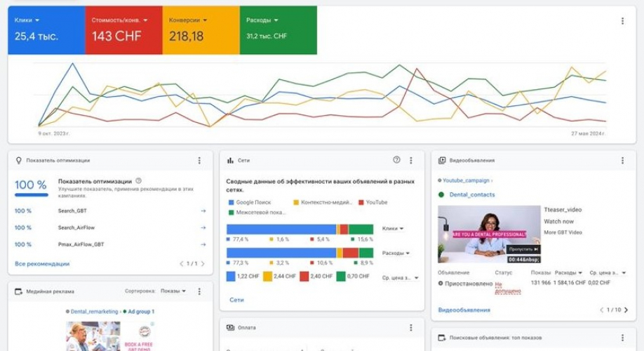
Task: Open Видеообъявления card three-dot menu
Action: (x=623, y=161)
